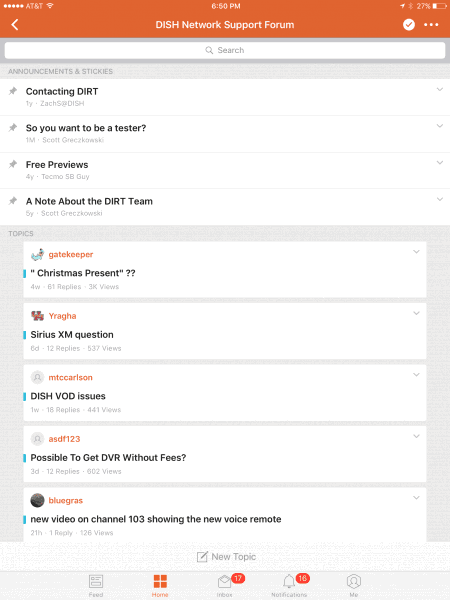Image resolution: width=450 pixels, height=600 pixels.
Task: Expand the Free Previews sticky chevron
Action: tap(440, 163)
